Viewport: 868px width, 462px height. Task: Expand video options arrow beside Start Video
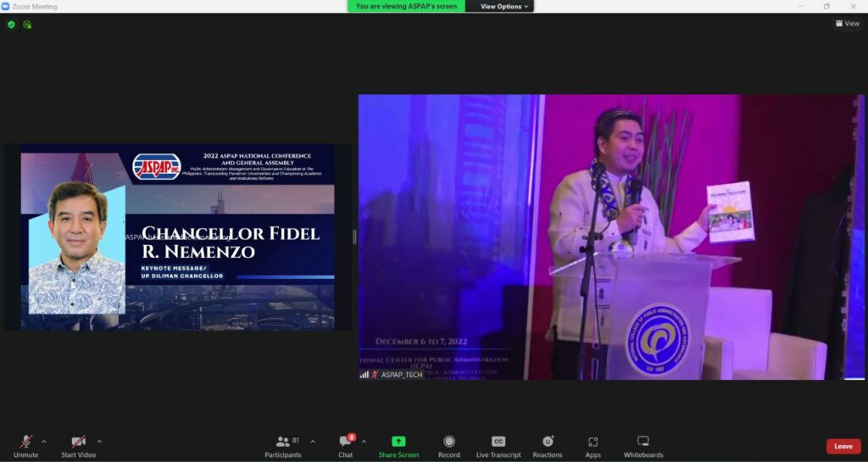[99, 441]
